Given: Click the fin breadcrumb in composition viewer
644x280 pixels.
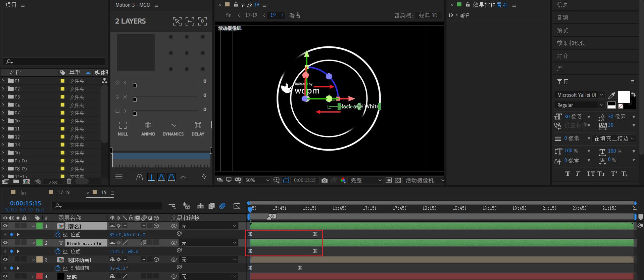Looking at the screenshot, I should pyautogui.click(x=229, y=15).
